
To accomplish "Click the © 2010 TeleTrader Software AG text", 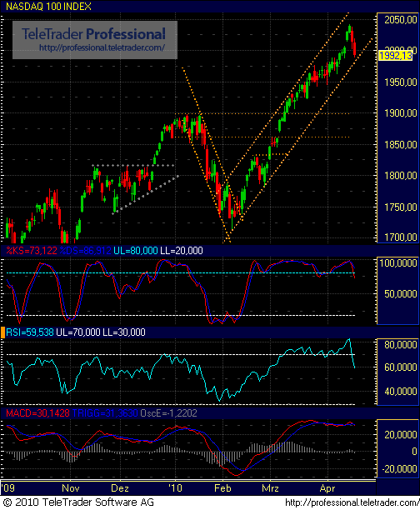I will (x=77, y=502).
